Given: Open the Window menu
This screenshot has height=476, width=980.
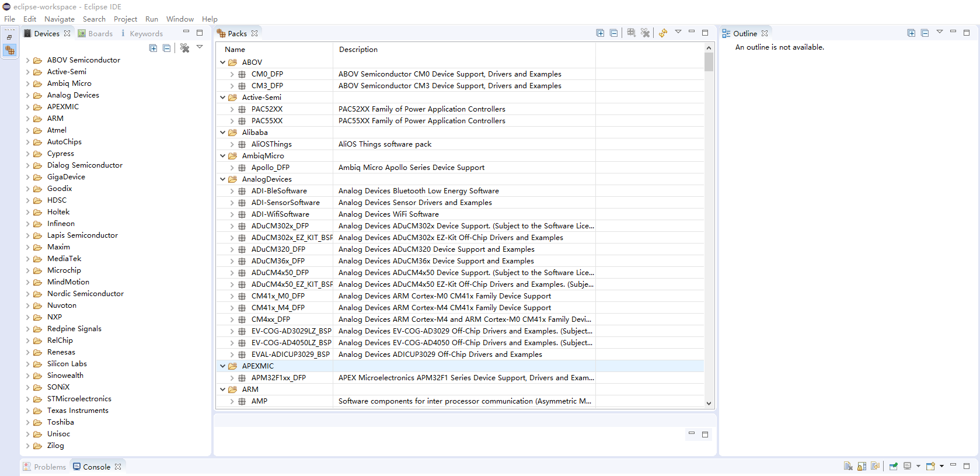Looking at the screenshot, I should coord(180,19).
